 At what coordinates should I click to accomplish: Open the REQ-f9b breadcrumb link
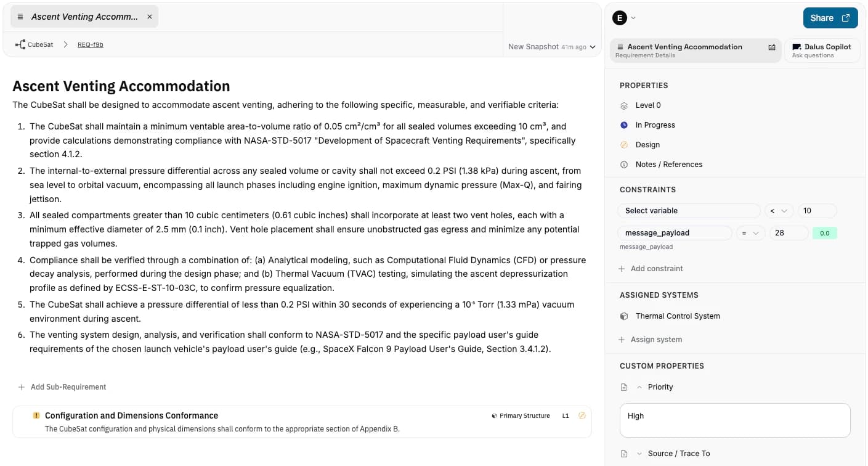(91, 45)
